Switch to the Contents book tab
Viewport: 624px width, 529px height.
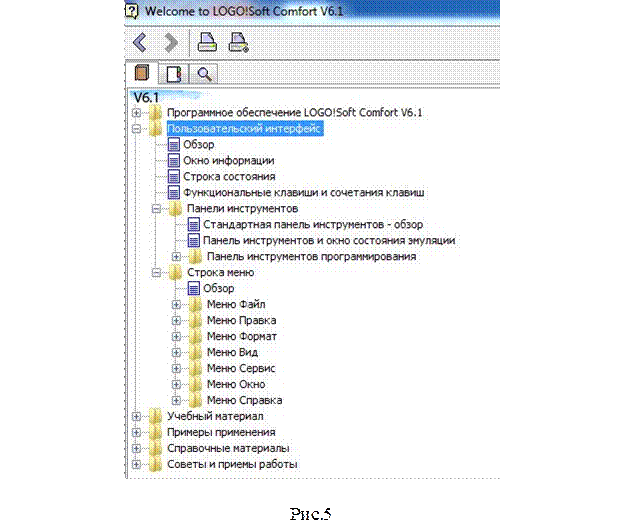click(142, 73)
